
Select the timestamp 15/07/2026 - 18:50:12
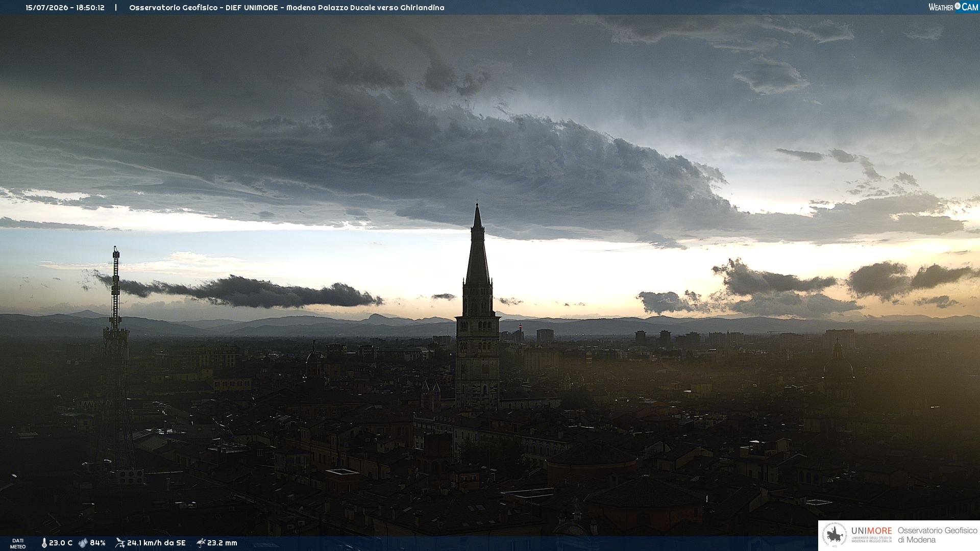coord(65,8)
